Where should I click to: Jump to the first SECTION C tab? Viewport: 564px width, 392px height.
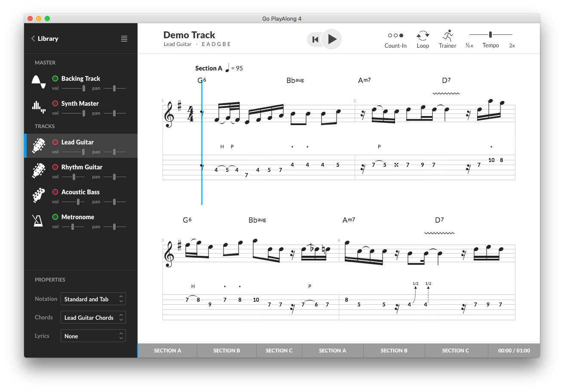click(279, 351)
